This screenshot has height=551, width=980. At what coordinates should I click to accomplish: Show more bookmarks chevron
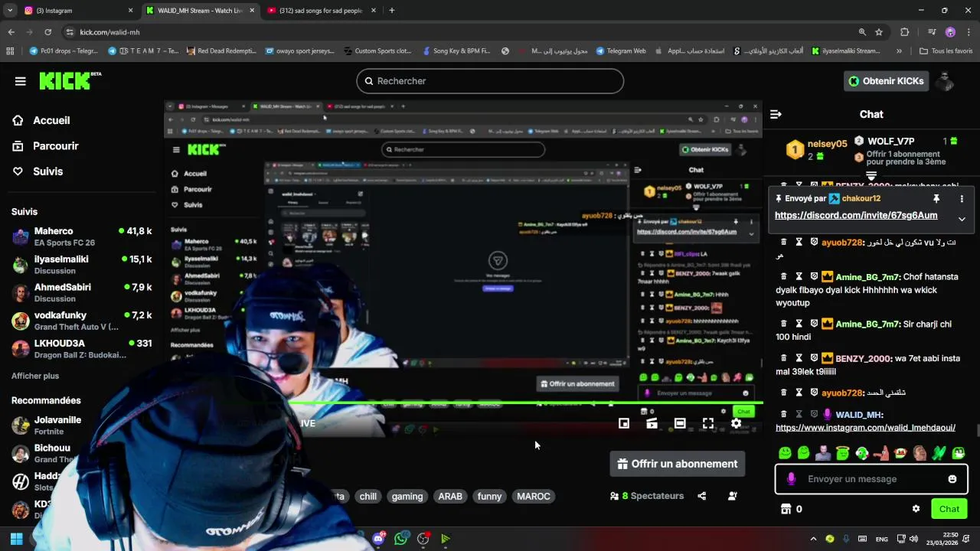click(899, 51)
